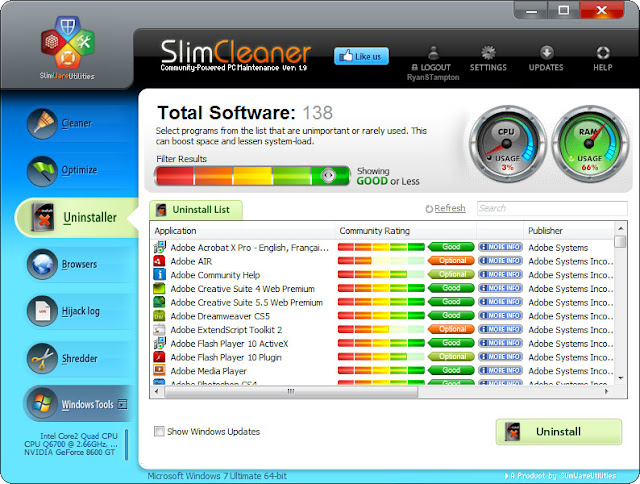This screenshot has width=640, height=484.
Task: Click the Adobe Dreamweaver CS5 icon
Action: 159,315
